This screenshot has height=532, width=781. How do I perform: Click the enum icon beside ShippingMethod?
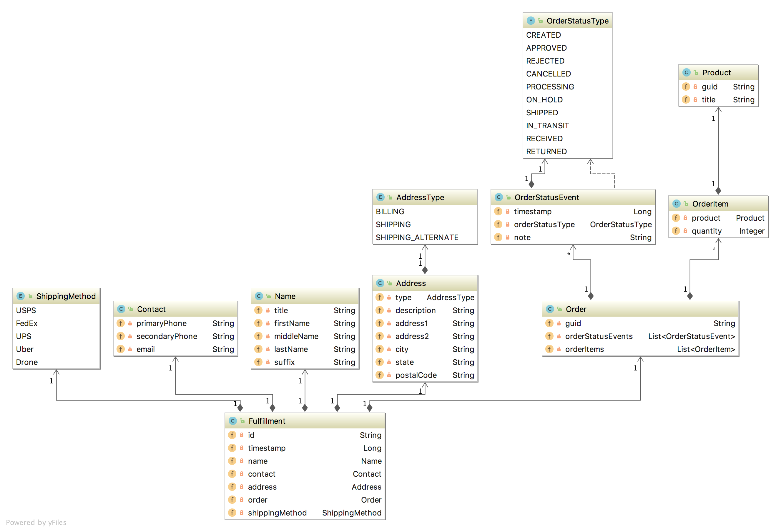coord(20,296)
